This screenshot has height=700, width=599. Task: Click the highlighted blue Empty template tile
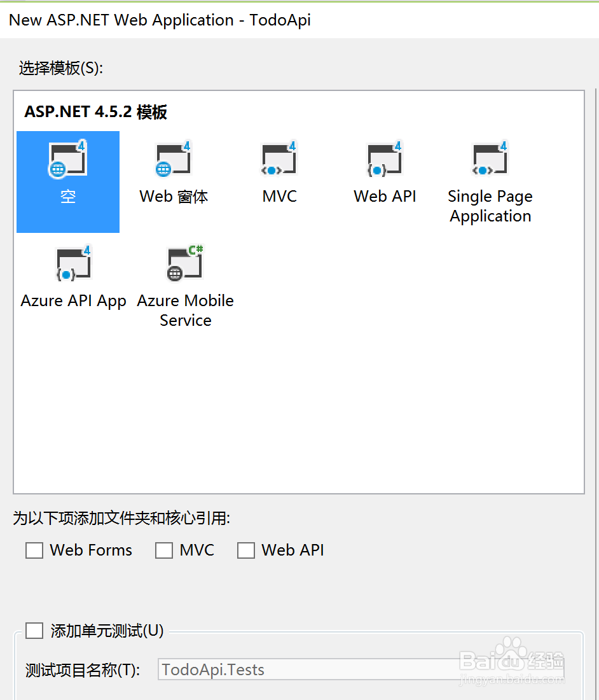(x=67, y=181)
